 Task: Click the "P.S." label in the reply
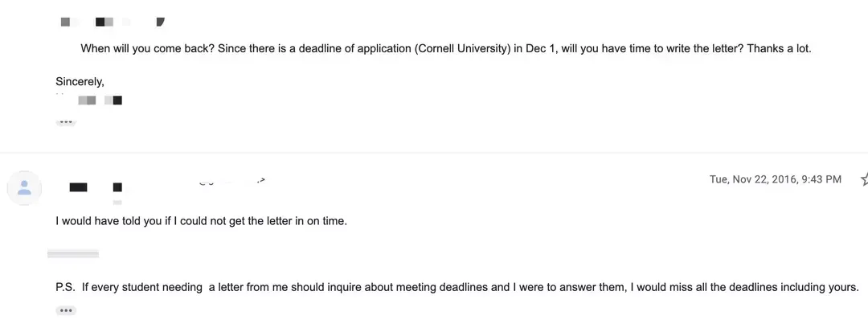click(65, 287)
